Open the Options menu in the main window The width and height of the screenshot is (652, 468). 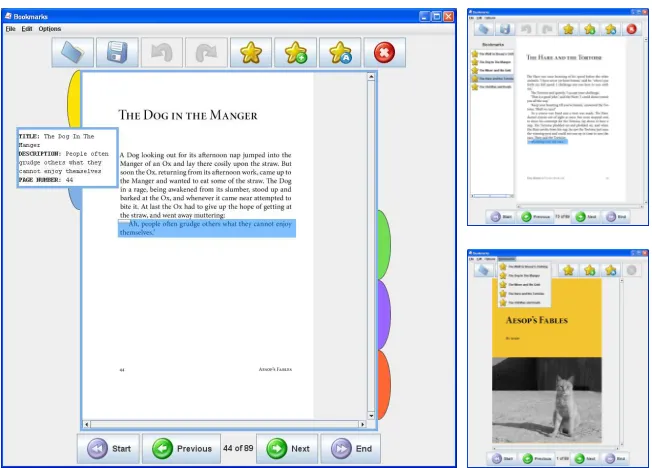tap(49, 29)
